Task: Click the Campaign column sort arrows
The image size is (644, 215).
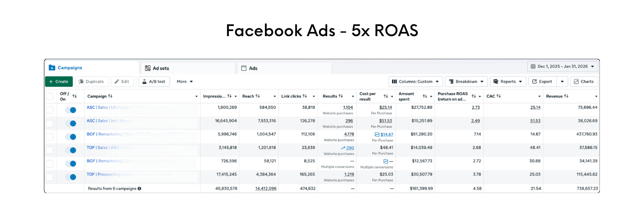Action: click(110, 96)
